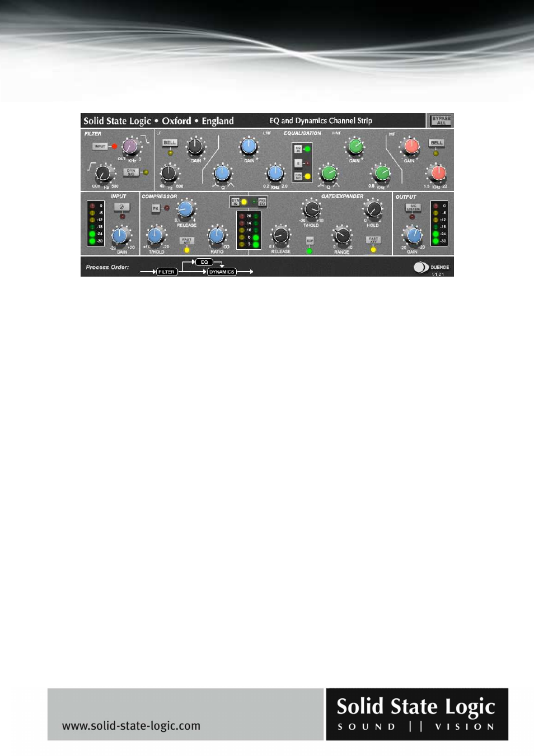Click the input level meter
The width and height of the screenshot is (534, 756).
pos(96,223)
